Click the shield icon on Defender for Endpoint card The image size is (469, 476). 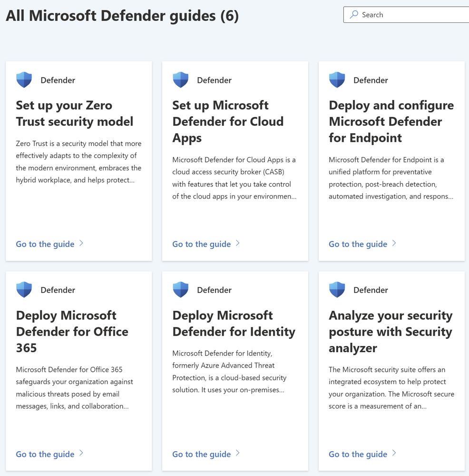(x=337, y=80)
